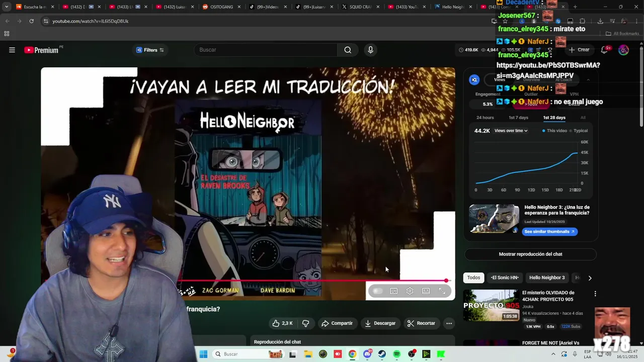644x362 pixels.
Task: Open the Filters button beside the search bar
Action: (x=150, y=50)
